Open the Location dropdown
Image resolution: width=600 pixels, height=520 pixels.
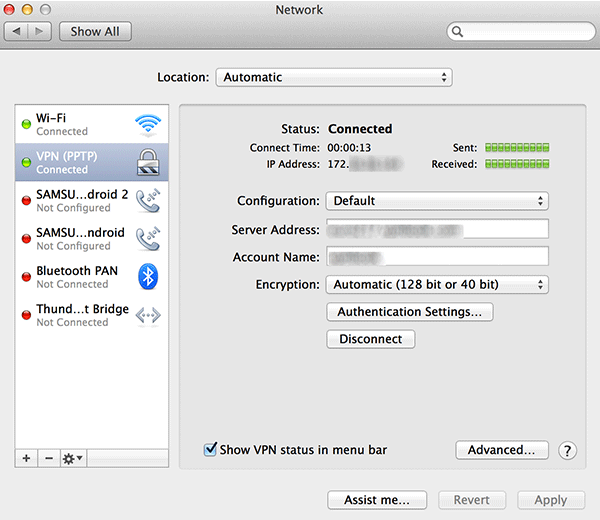334,77
